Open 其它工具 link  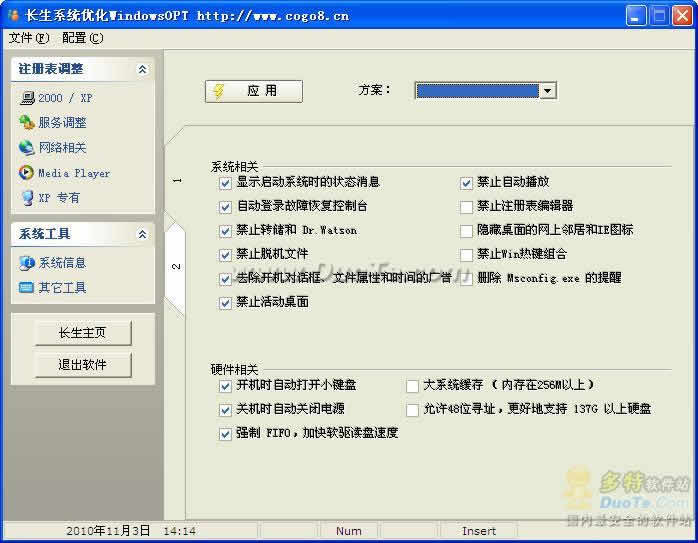coord(62,288)
